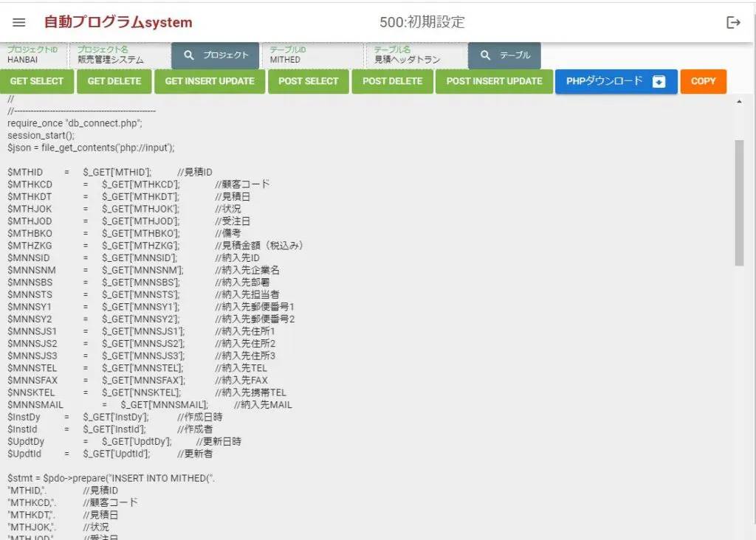Select the プロジェクト名 field
Viewport: 756px width, 540px height.
click(x=118, y=59)
